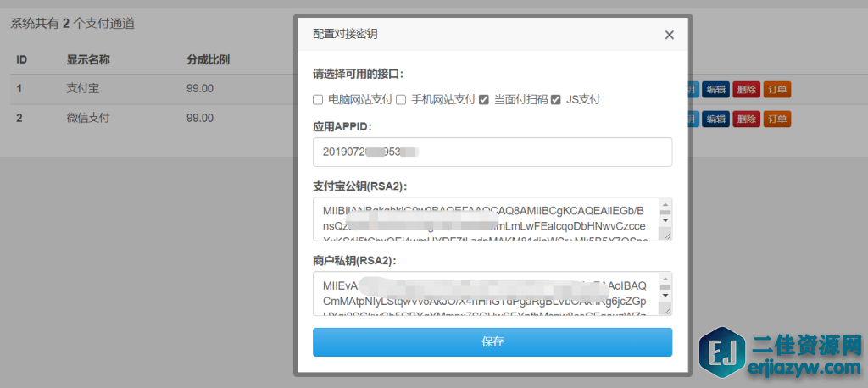This screenshot has height=388, width=868.
Task: Click the 请选择可用的接口 label
Action: 359,75
